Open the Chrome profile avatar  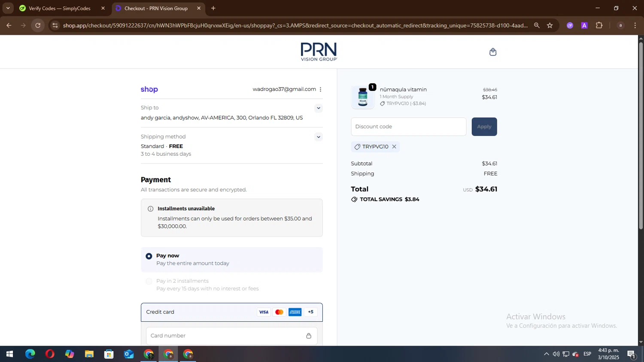coord(620,25)
